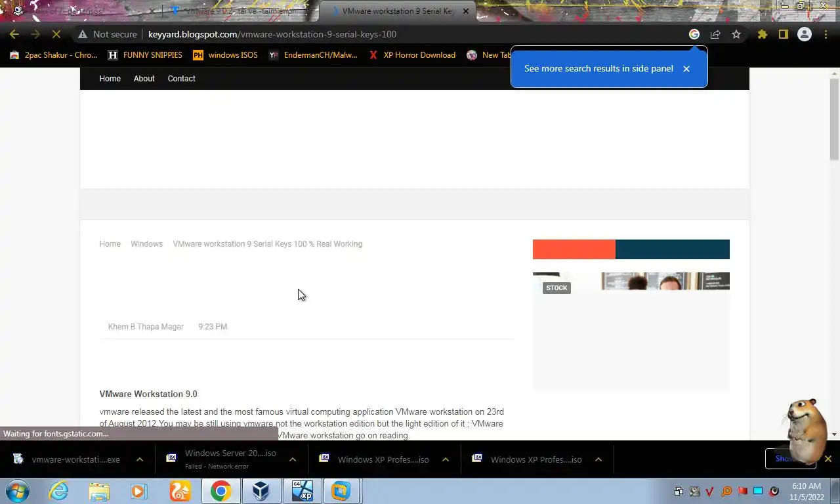The height and width of the screenshot is (504, 840).
Task: Open Chrome three-dot menu
Action: coord(826,34)
